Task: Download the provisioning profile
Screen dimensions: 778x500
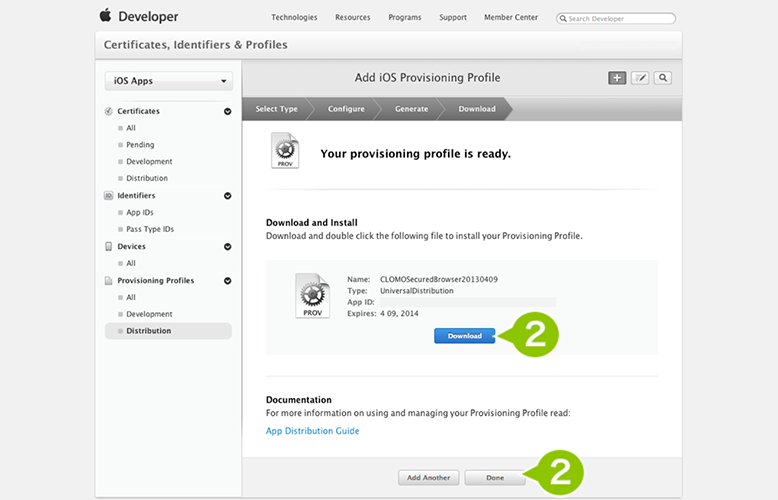Action: coord(464,336)
